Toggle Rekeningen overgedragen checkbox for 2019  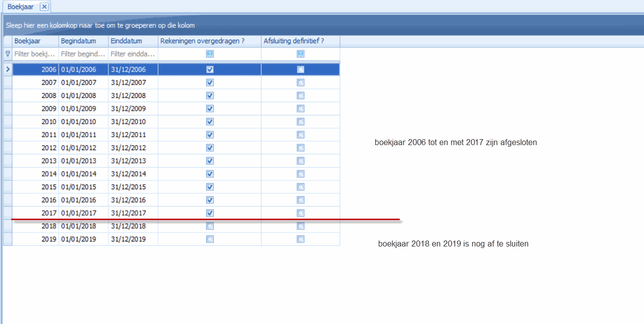pyautogui.click(x=210, y=239)
